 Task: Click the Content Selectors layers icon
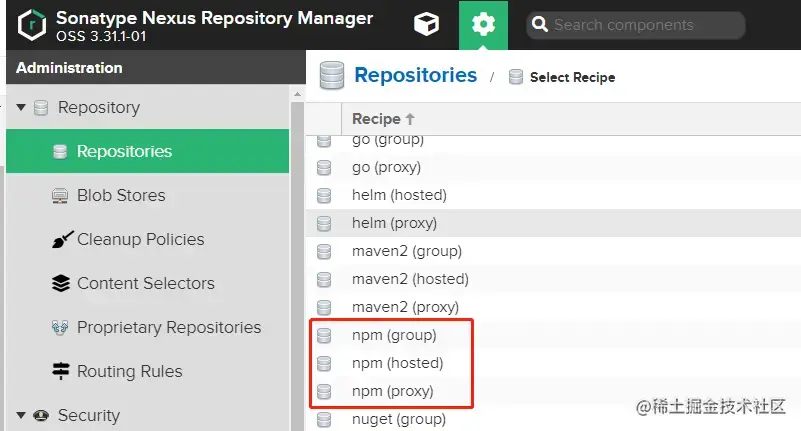(61, 283)
